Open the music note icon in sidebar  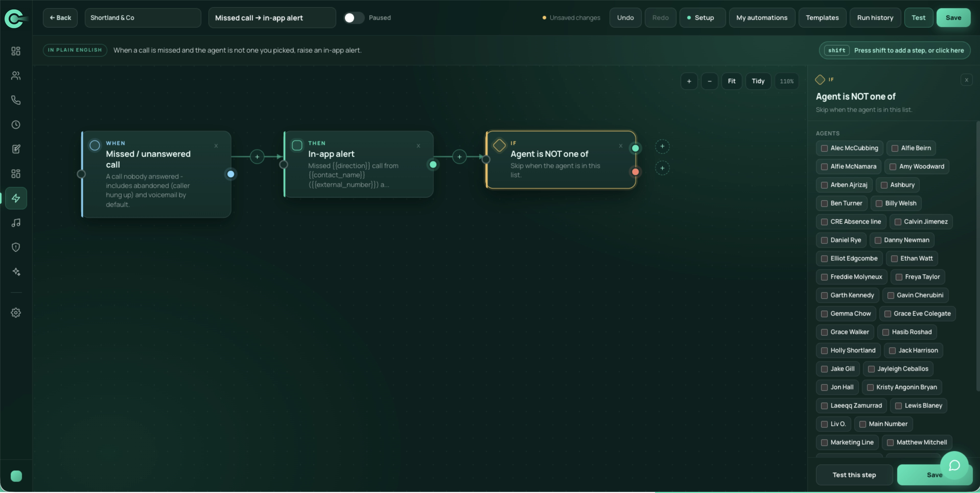coord(16,223)
